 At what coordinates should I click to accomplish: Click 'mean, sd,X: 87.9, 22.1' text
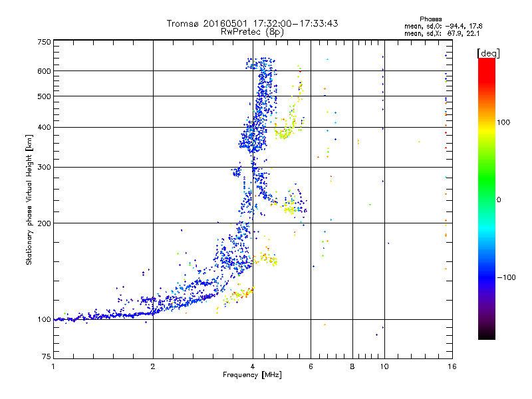click(442, 34)
